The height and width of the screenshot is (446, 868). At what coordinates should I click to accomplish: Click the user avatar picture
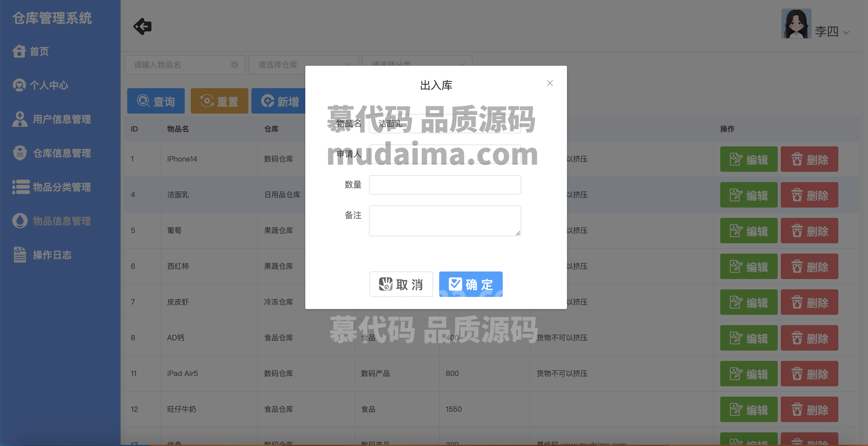tap(796, 24)
